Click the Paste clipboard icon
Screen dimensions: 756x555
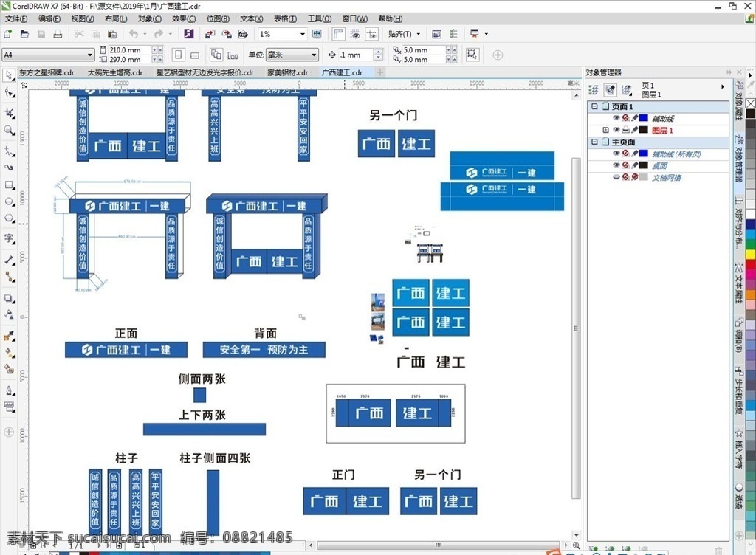pos(112,34)
